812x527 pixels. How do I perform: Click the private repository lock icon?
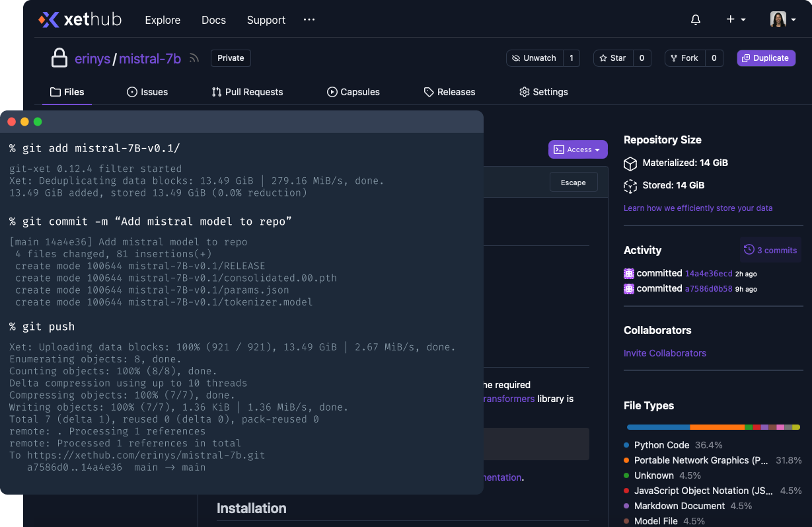pyautogui.click(x=59, y=58)
